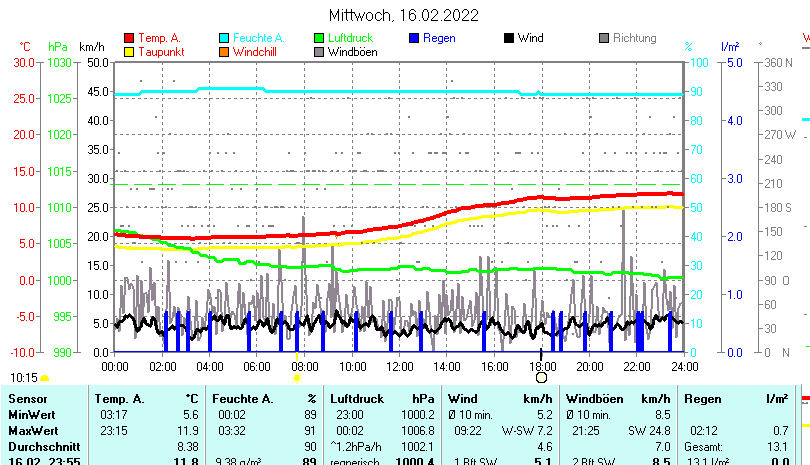Click the yellow Taupunkt legend square

click(128, 51)
